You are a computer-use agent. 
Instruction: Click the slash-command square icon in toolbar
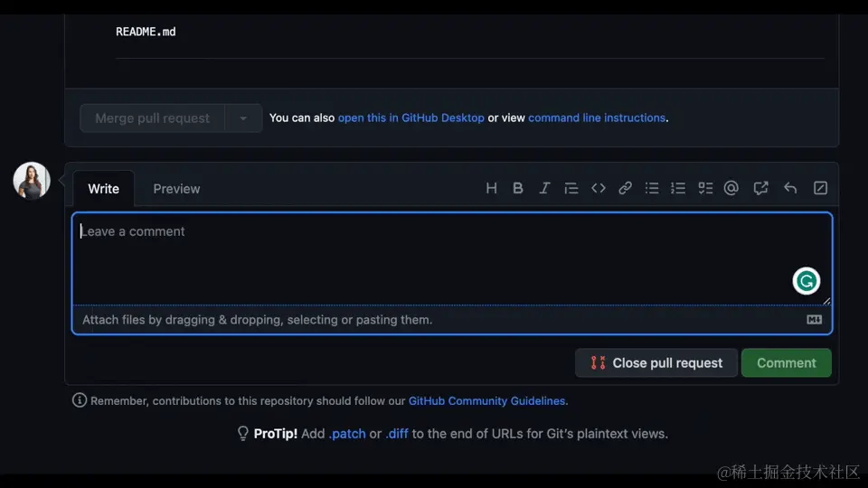pyautogui.click(x=820, y=188)
